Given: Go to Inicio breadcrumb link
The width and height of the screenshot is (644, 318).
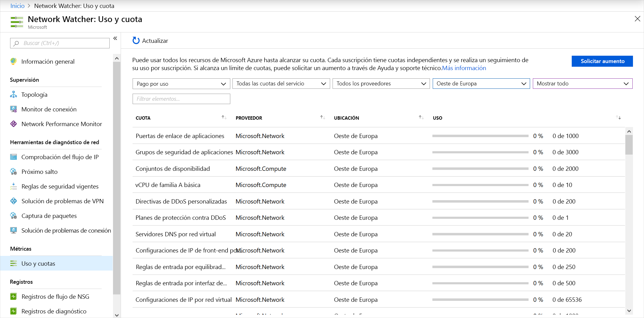Looking at the screenshot, I should (x=17, y=6).
